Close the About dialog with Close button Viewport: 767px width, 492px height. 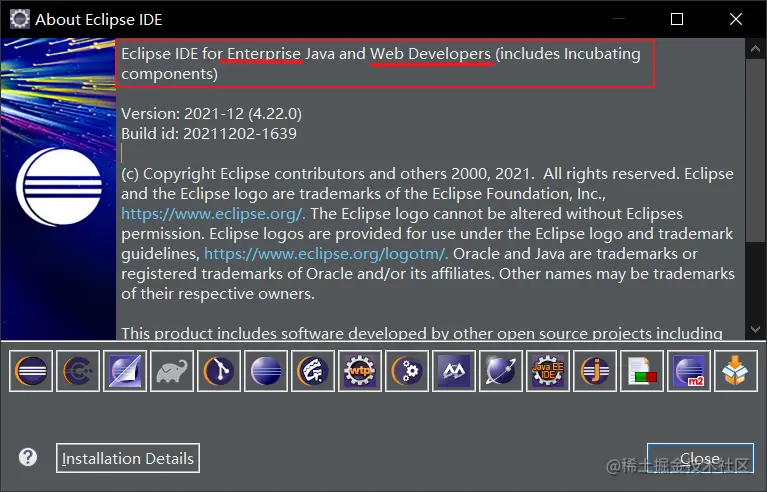tap(700, 458)
